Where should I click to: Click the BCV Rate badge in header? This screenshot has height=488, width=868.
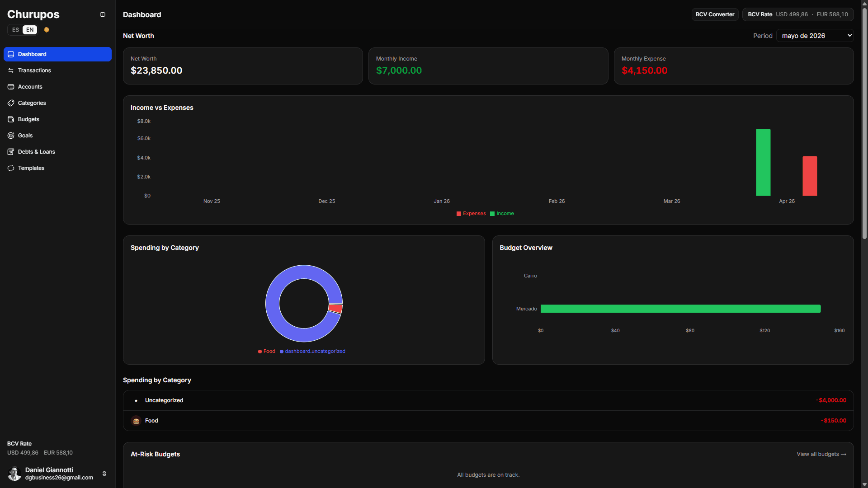point(798,14)
